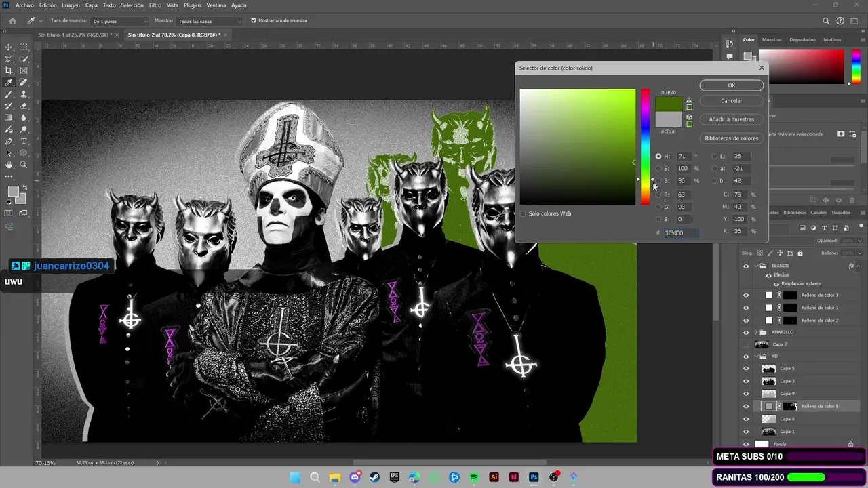
Task: Switch to the Muestras panel tab
Action: point(772,39)
